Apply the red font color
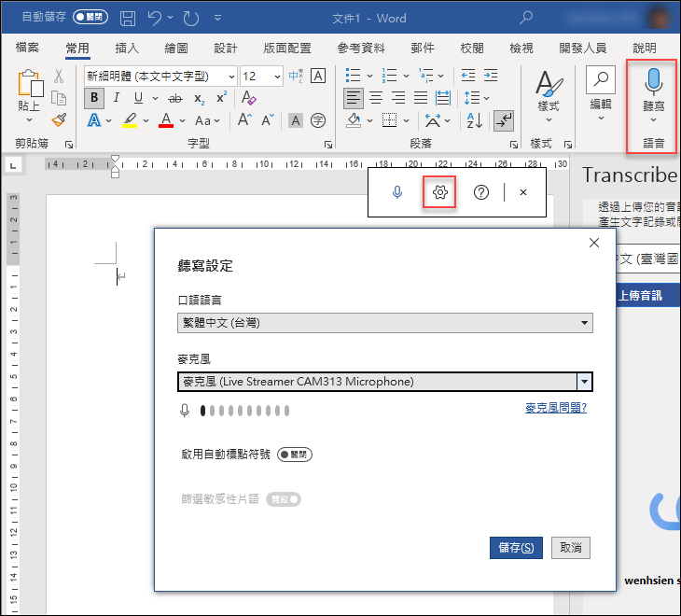The width and height of the screenshot is (681, 616). (x=166, y=120)
